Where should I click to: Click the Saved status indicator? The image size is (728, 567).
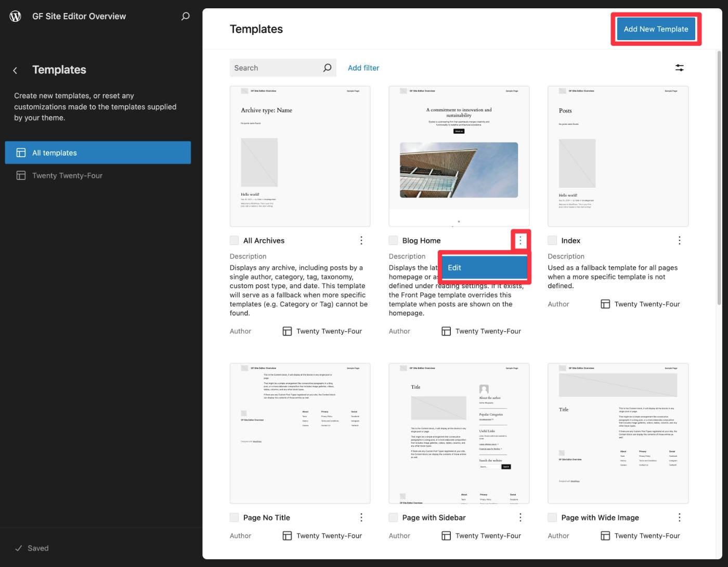32,548
